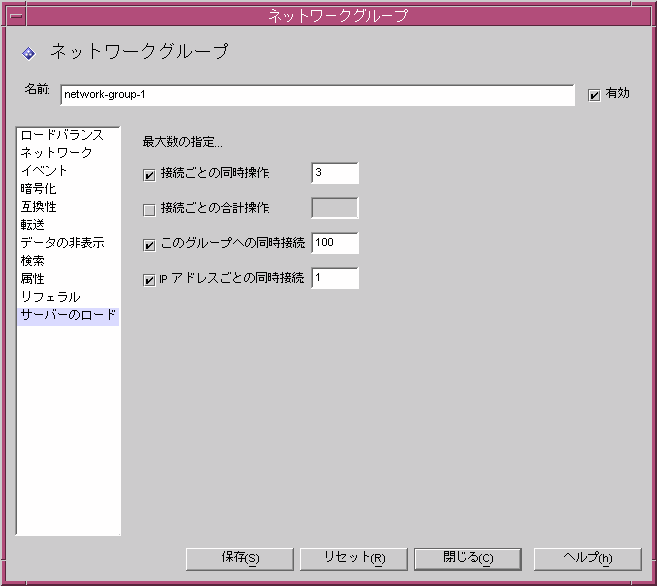Go to 転送 section
The image size is (657, 586).
(x=68, y=225)
